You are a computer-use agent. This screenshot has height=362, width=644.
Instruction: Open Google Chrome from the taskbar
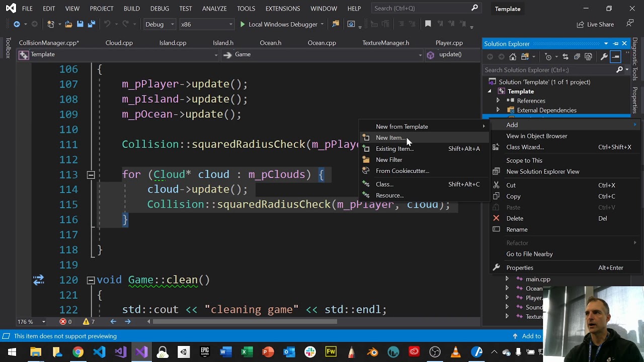point(78,352)
